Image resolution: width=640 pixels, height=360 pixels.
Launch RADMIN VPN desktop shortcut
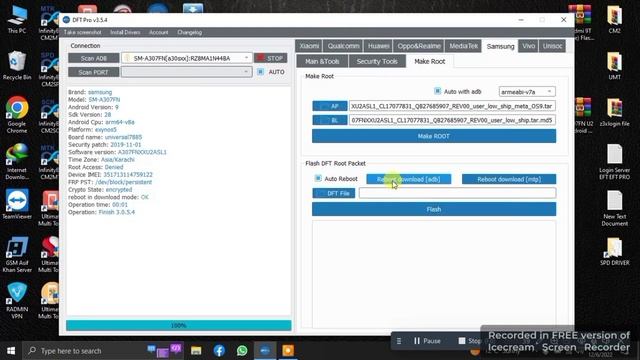coord(17,300)
